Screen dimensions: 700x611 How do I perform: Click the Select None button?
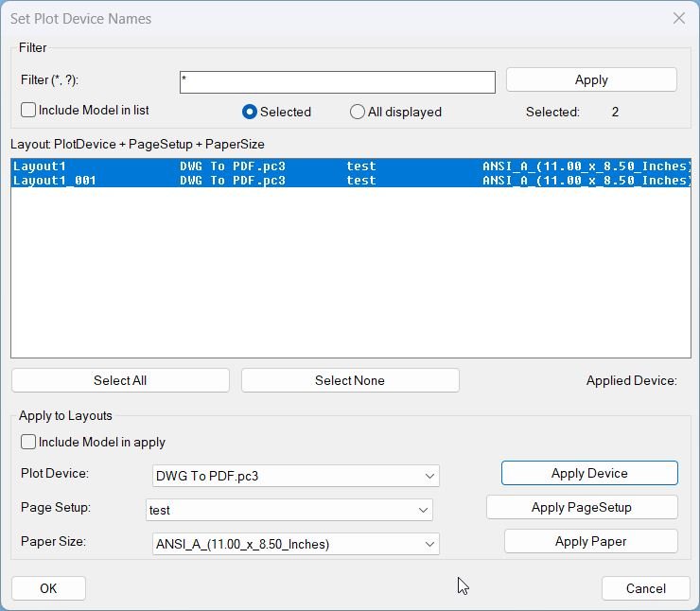[350, 380]
